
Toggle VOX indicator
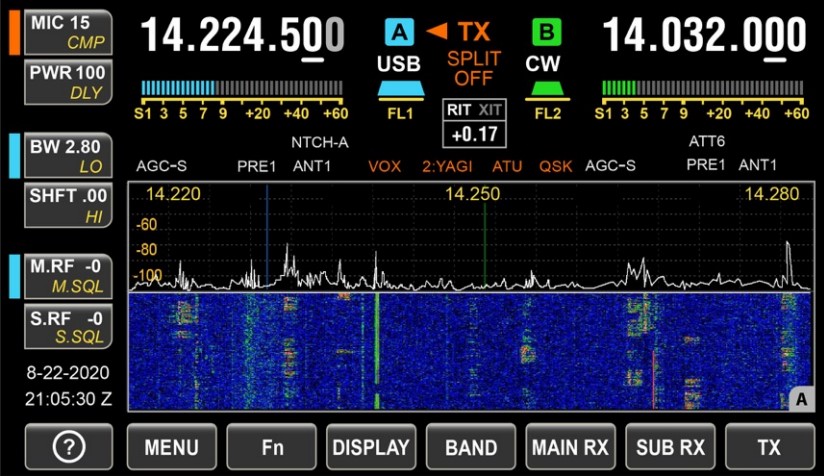click(x=384, y=167)
